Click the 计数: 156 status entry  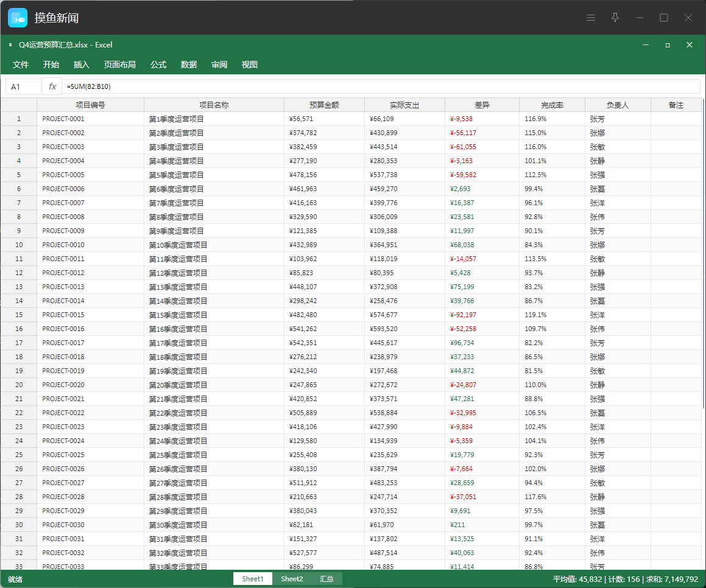click(x=624, y=579)
